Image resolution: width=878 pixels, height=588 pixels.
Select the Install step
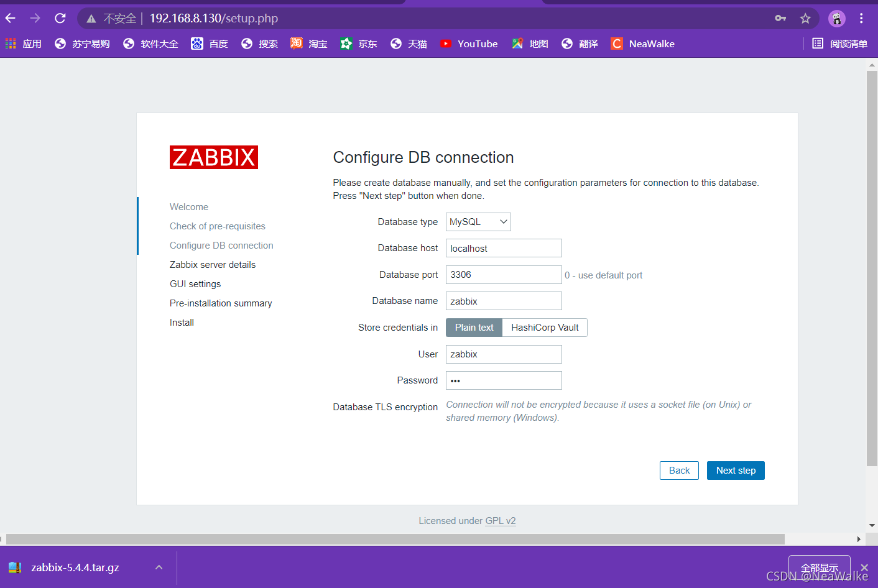tap(182, 323)
